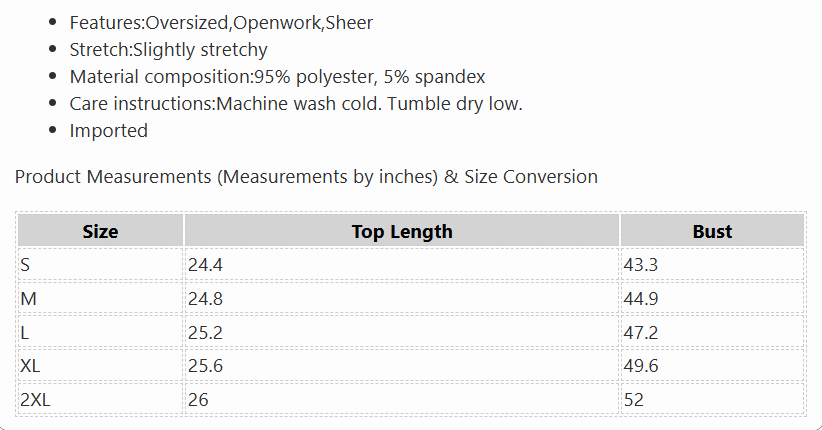Select the L size cell
The width and height of the screenshot is (822, 430).
pos(100,332)
